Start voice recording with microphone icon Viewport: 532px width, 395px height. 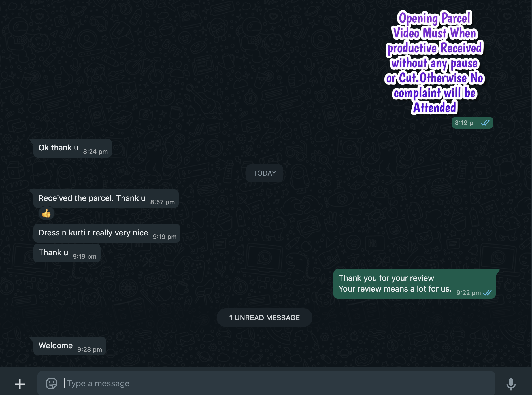coord(511,384)
